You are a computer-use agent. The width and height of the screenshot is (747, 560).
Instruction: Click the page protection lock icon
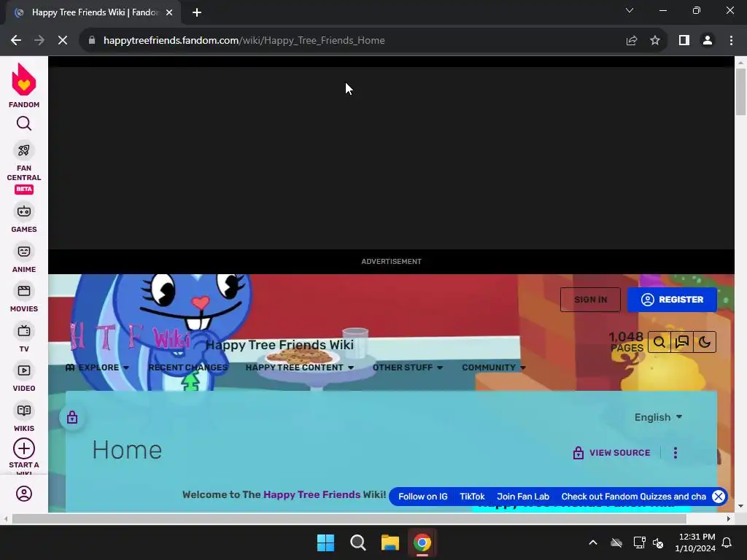click(72, 418)
